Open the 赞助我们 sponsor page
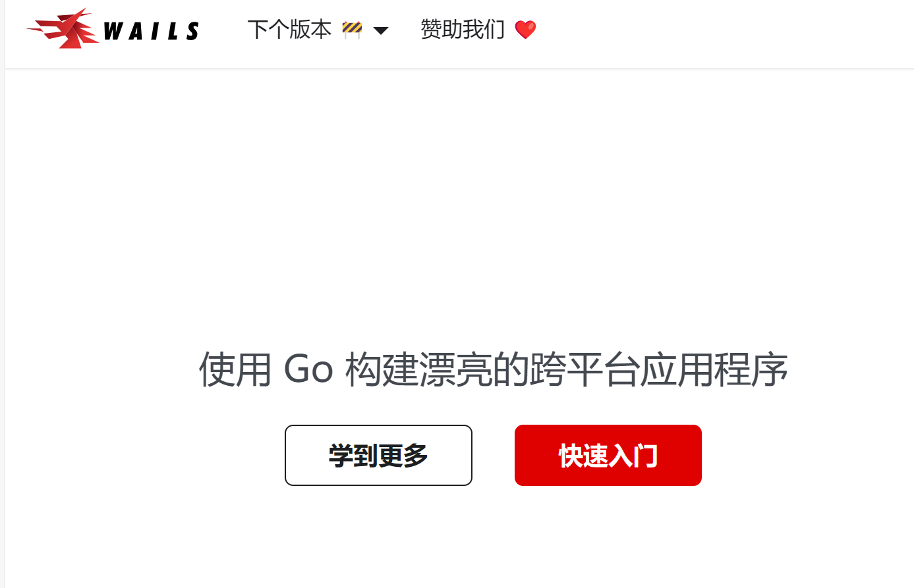The width and height of the screenshot is (914, 588). pos(478,30)
